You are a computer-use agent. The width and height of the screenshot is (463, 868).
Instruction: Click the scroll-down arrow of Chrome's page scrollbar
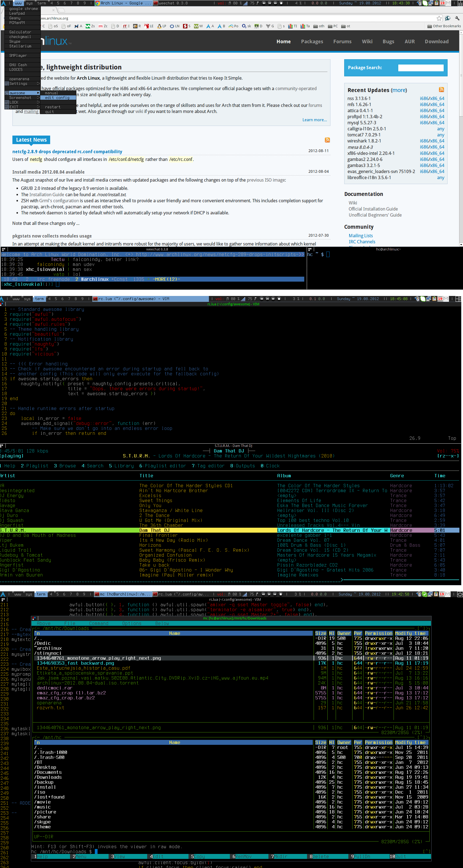coord(461,244)
